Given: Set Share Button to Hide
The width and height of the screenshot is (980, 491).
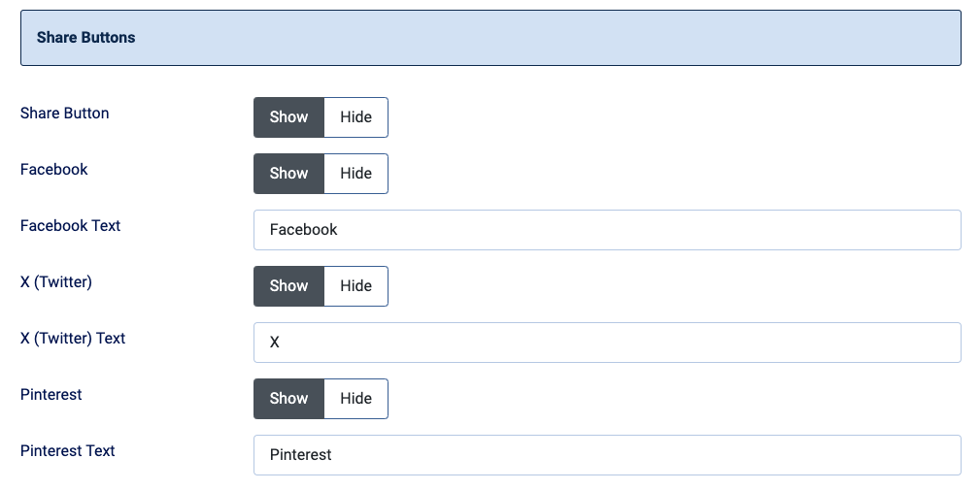Looking at the screenshot, I should click(356, 117).
